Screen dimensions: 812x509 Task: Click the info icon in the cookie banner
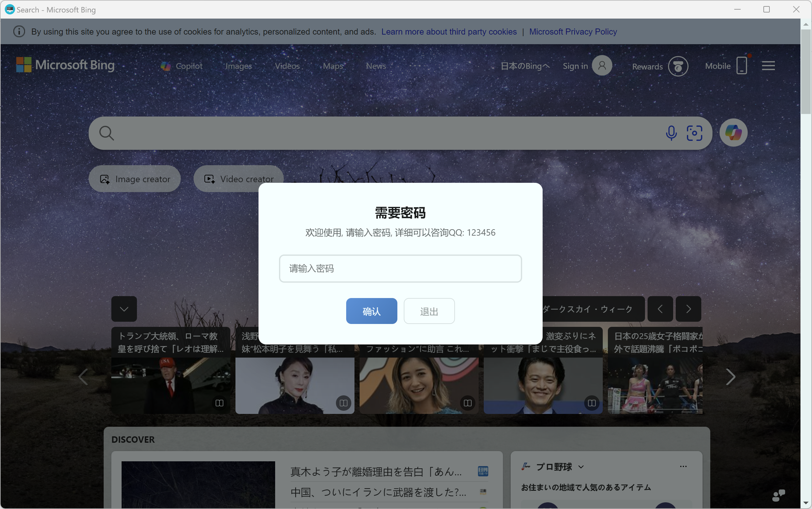point(19,31)
